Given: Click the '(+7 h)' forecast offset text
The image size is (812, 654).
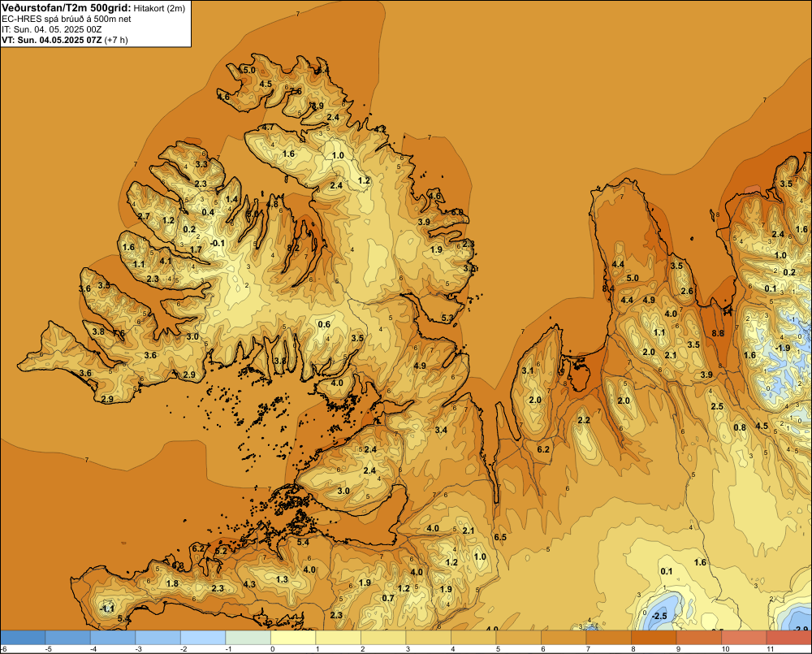Looking at the screenshot, I should click(116, 40).
